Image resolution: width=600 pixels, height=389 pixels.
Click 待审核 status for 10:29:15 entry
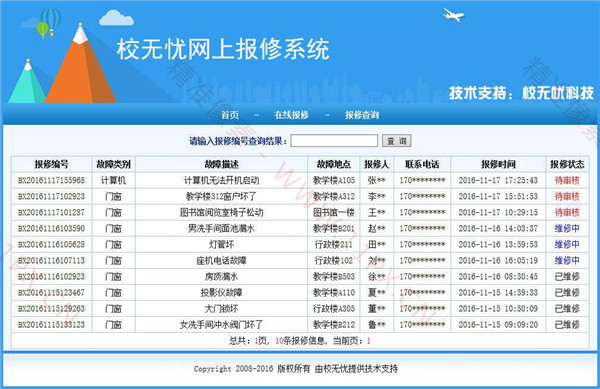point(567,212)
